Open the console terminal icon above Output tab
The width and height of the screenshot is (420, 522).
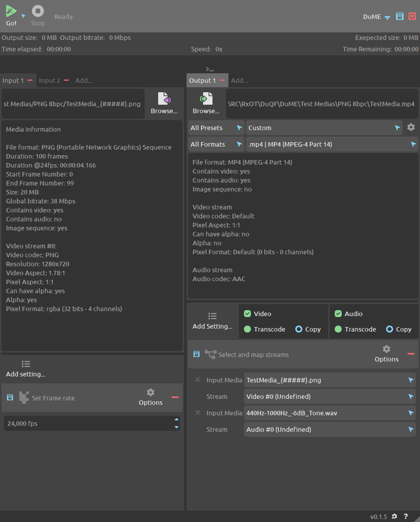pyautogui.click(x=210, y=69)
